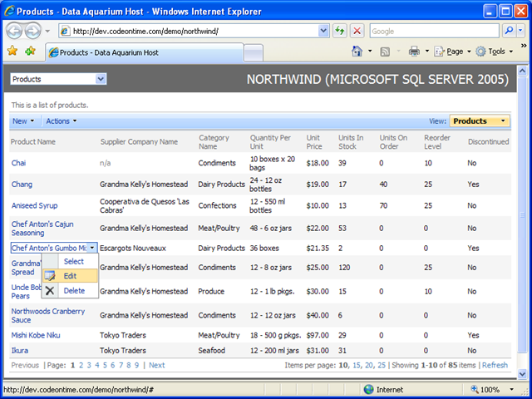Click in the Google search box
This screenshot has width=532, height=399.
click(x=434, y=32)
